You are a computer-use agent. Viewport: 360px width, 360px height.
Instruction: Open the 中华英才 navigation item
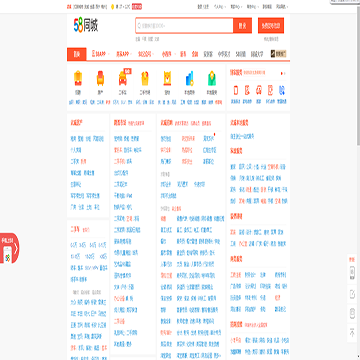(x=224, y=54)
